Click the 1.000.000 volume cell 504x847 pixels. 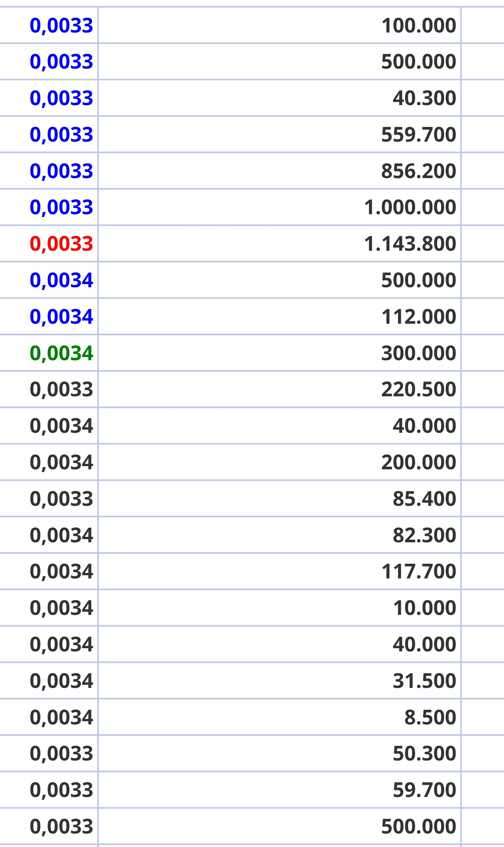pyautogui.click(x=280, y=207)
